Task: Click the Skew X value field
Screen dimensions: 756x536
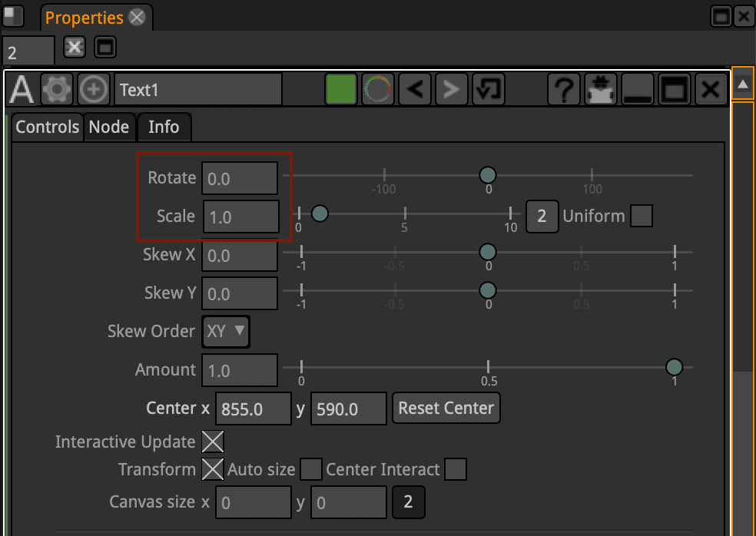Action: tap(240, 255)
